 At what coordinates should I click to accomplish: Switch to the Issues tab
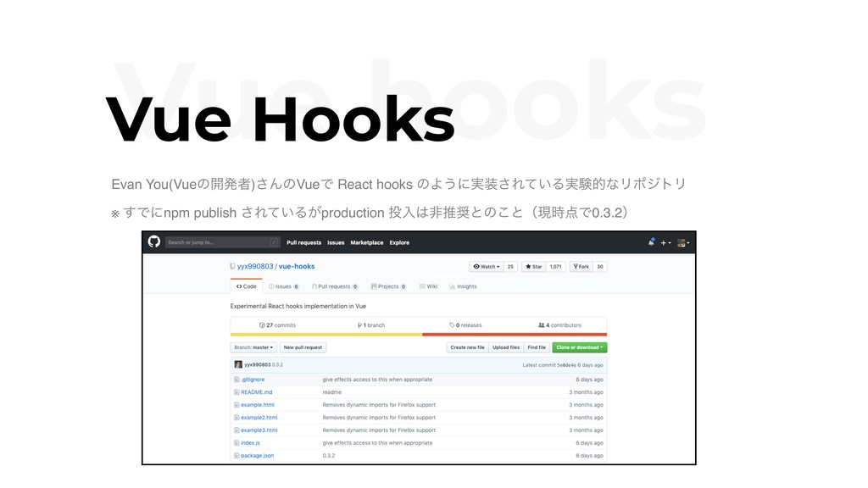click(x=282, y=286)
